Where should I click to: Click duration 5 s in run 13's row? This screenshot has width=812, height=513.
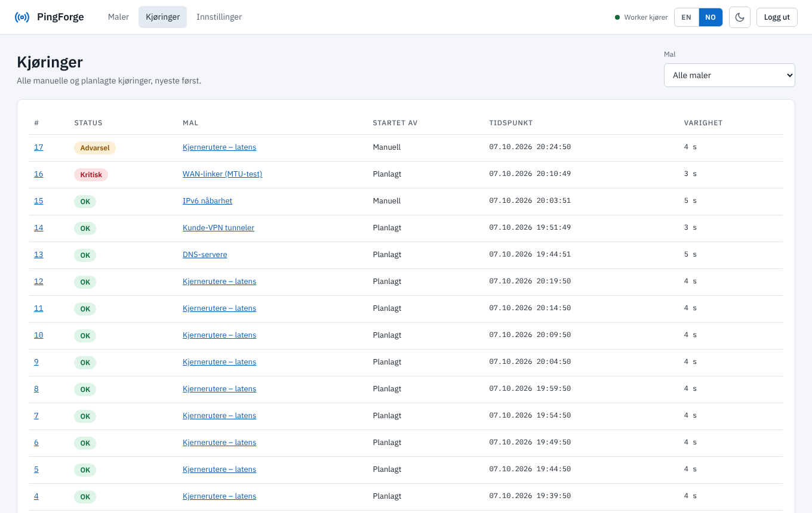690,255
